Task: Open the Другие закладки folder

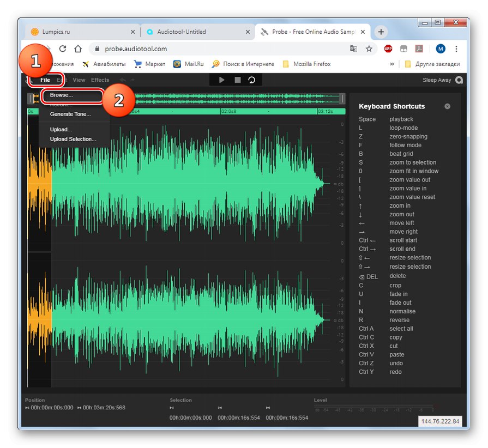Action: [x=432, y=64]
